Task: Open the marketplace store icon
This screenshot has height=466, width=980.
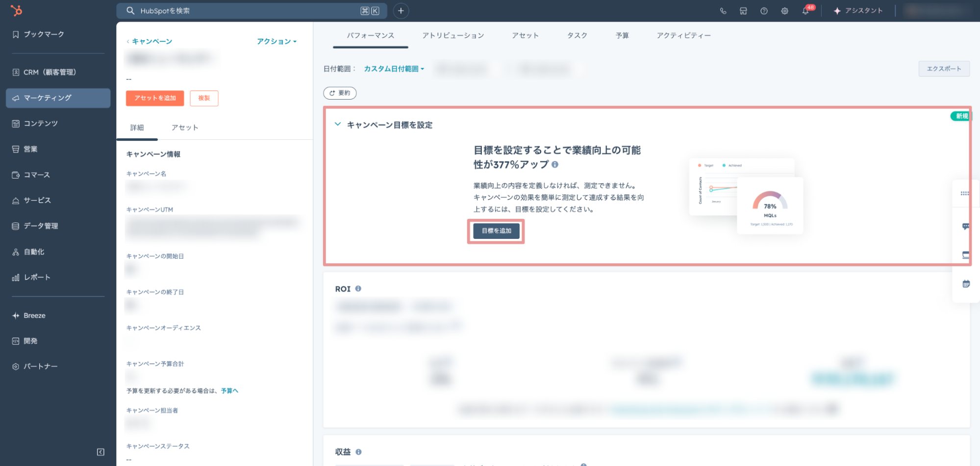Action: click(x=743, y=11)
